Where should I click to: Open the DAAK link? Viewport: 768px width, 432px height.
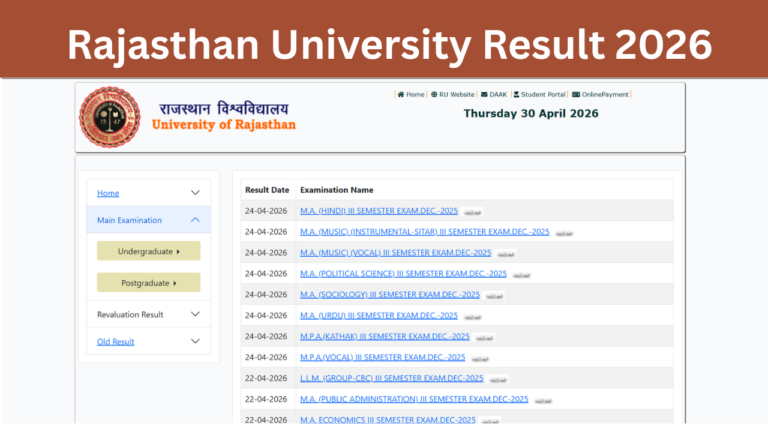click(498, 95)
